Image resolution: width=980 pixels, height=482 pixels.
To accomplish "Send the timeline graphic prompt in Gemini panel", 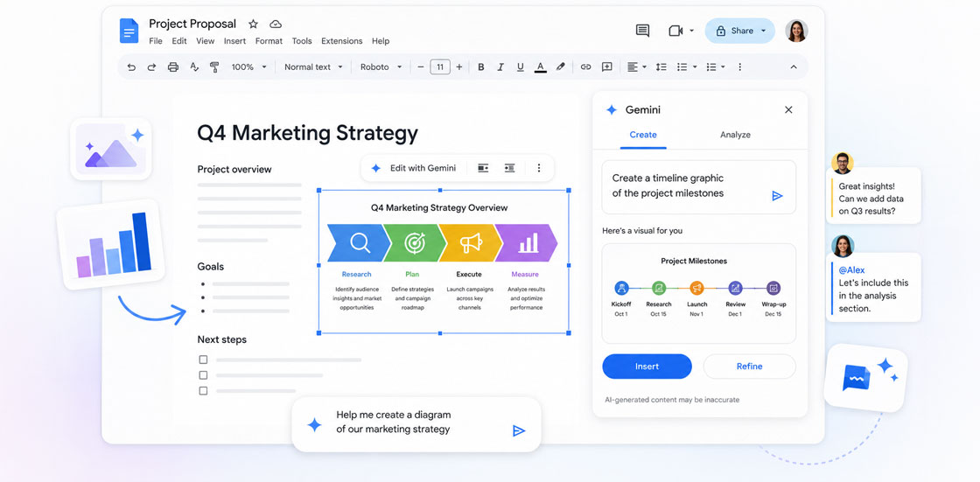I will pos(777,196).
